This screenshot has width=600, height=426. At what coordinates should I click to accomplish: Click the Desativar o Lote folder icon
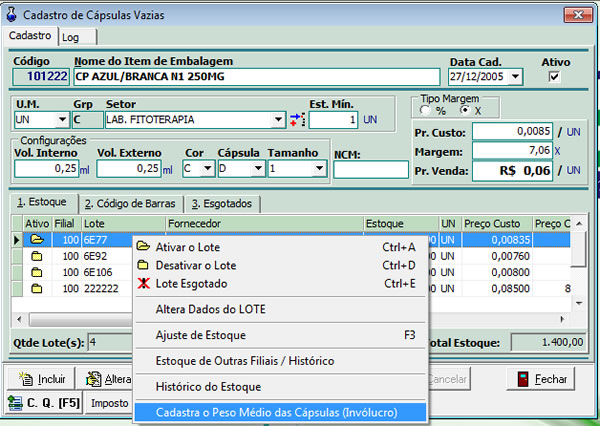143,265
